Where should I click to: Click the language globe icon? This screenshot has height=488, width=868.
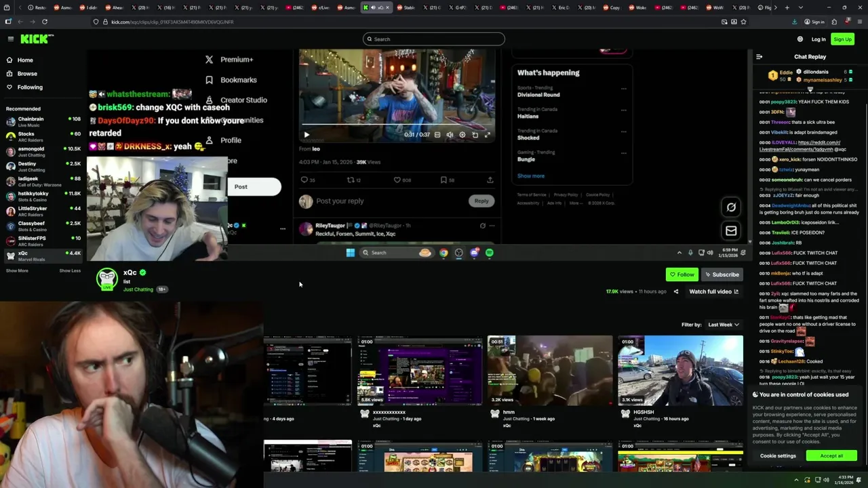point(800,39)
